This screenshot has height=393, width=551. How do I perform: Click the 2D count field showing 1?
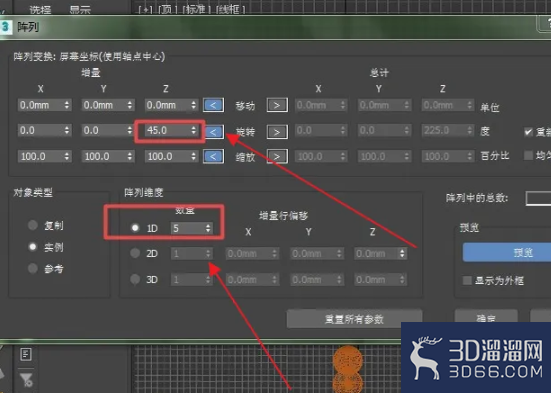[192, 253]
